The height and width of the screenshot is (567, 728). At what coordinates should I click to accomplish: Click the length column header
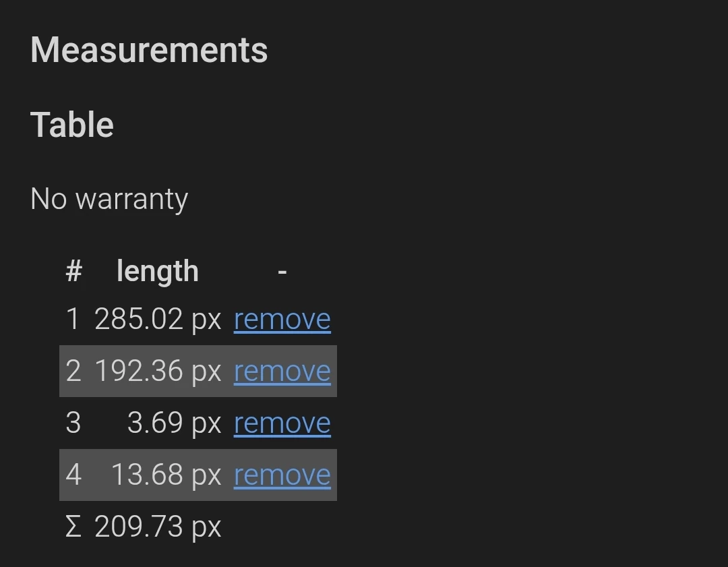point(157,271)
